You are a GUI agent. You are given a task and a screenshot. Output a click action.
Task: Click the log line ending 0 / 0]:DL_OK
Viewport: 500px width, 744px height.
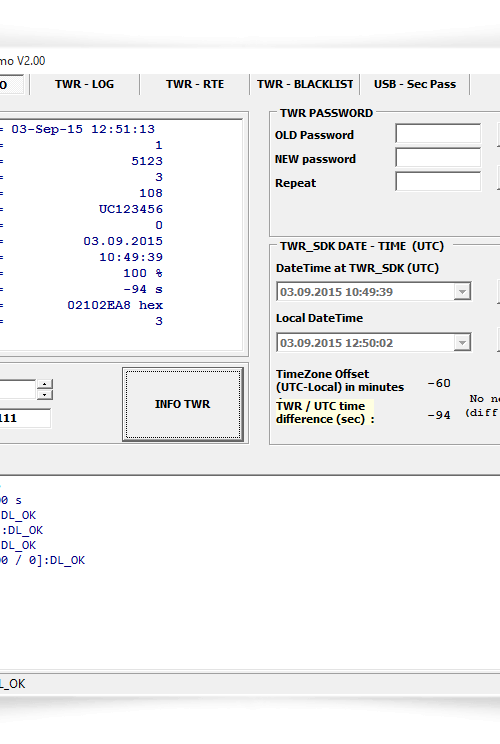click(x=43, y=560)
